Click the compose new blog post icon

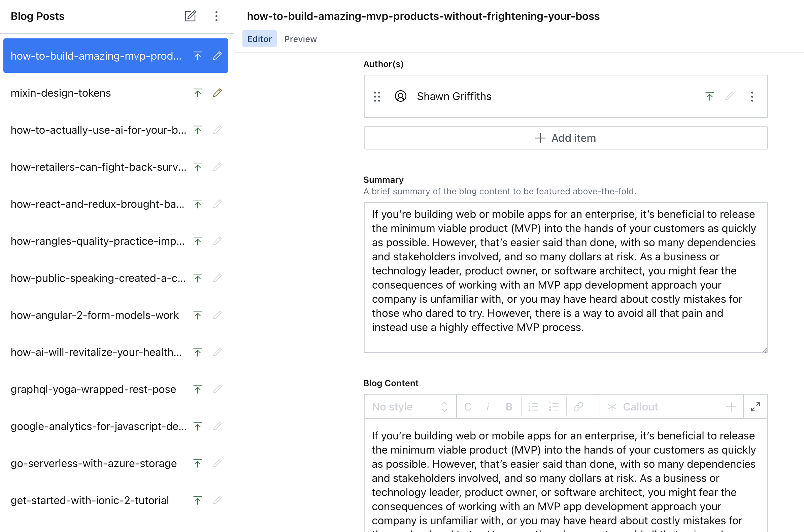(190, 16)
